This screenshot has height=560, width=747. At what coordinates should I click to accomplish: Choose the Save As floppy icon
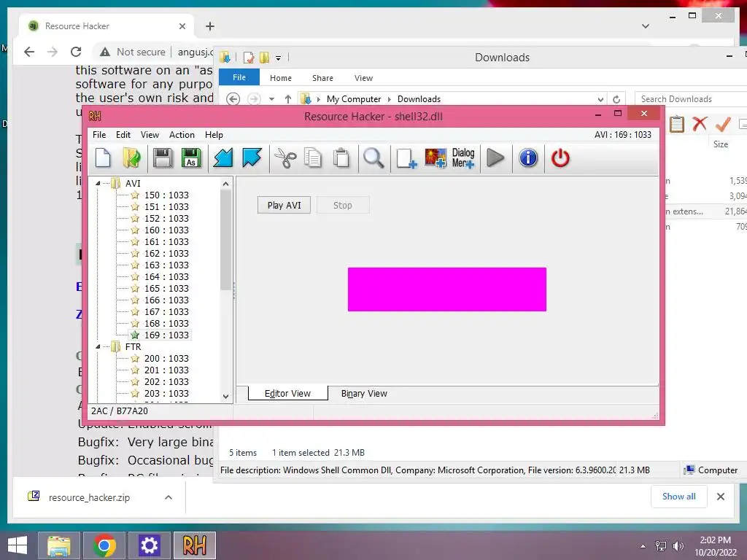click(191, 158)
